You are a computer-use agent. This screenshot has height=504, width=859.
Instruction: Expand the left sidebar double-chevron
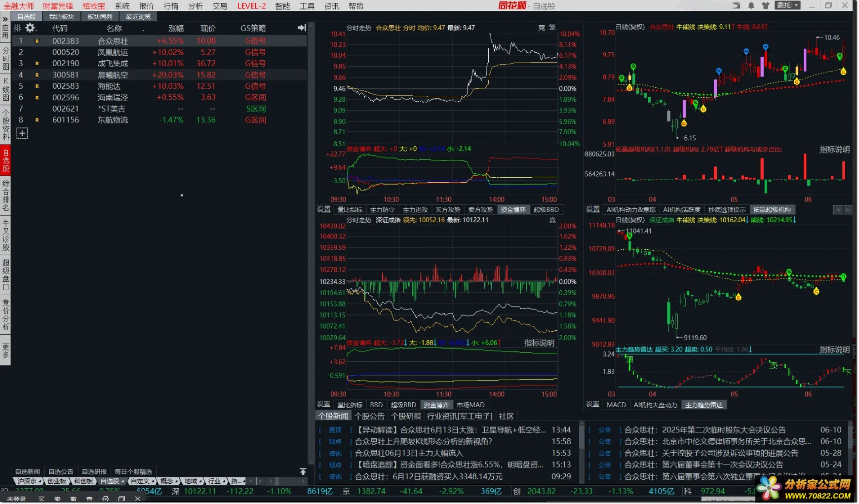(x=5, y=19)
